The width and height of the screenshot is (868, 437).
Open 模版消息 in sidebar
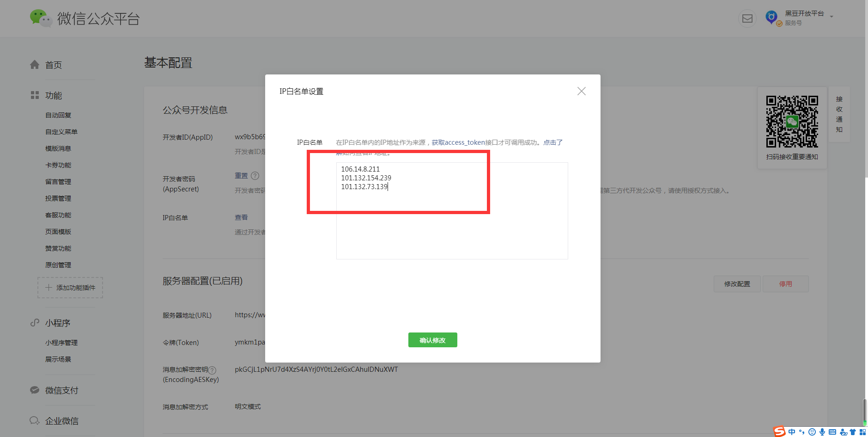[x=58, y=148]
